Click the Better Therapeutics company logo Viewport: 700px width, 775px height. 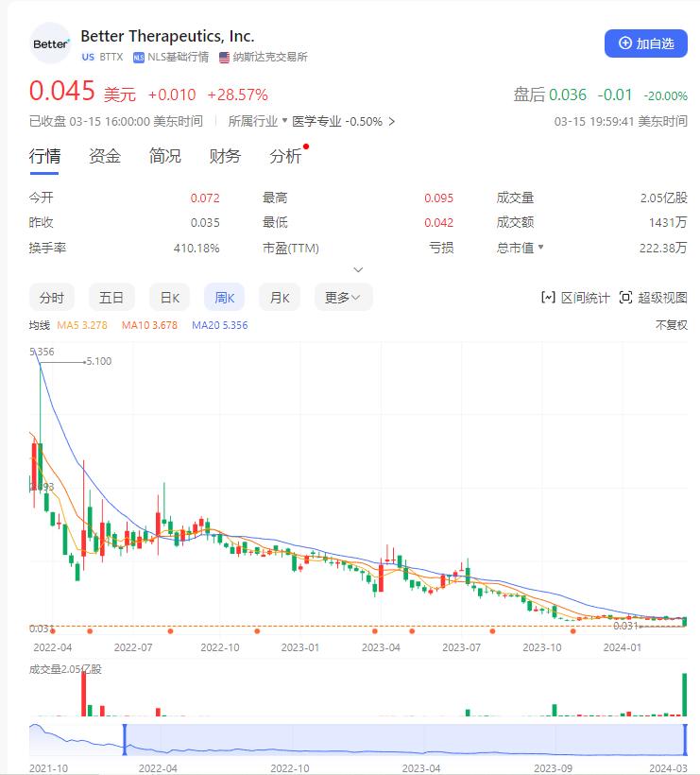(x=50, y=43)
